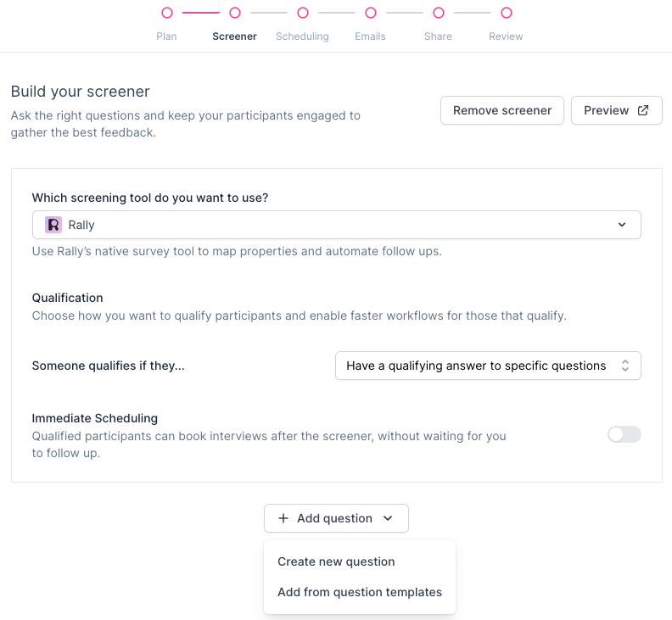
Task: Open the screening tool dropdown arrow
Action: tap(622, 225)
